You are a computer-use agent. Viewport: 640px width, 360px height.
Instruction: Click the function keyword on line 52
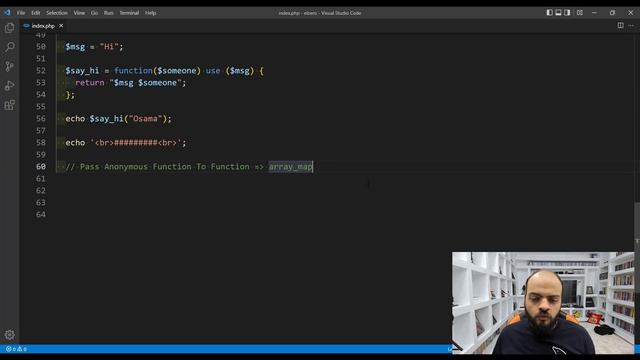133,71
